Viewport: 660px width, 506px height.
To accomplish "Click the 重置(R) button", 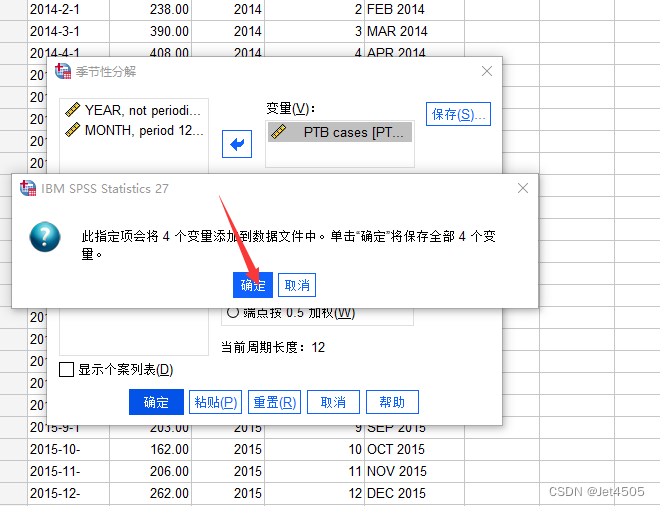I will tap(274, 402).
